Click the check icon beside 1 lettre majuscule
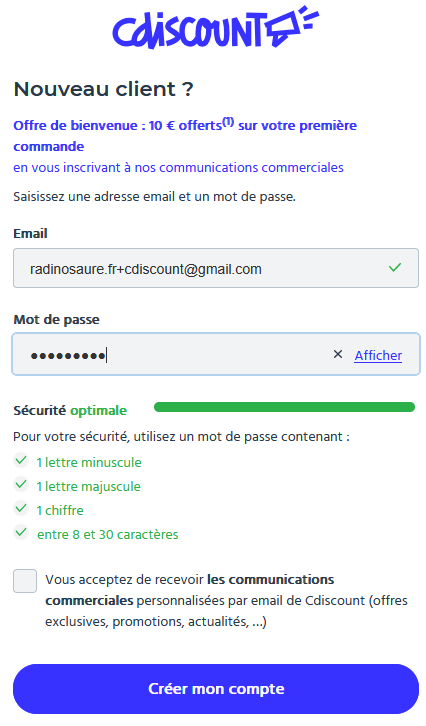This screenshot has height=726, width=426. (21, 484)
